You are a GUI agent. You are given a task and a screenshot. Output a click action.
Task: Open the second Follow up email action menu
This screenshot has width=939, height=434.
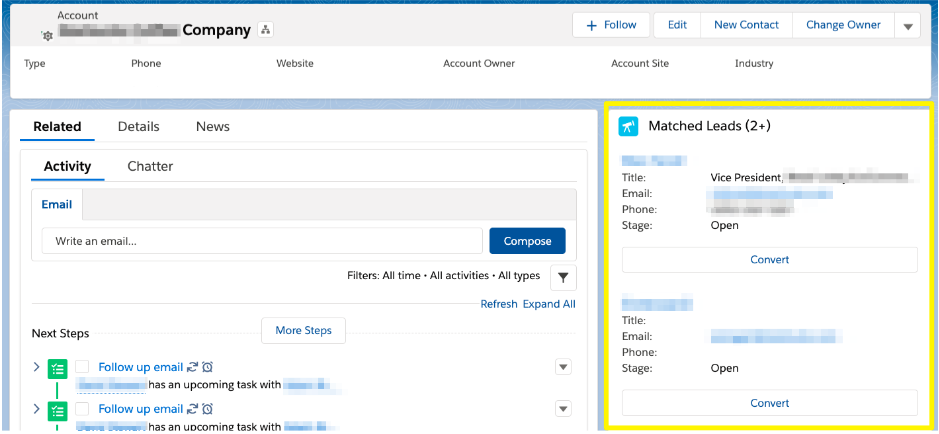[x=563, y=409]
